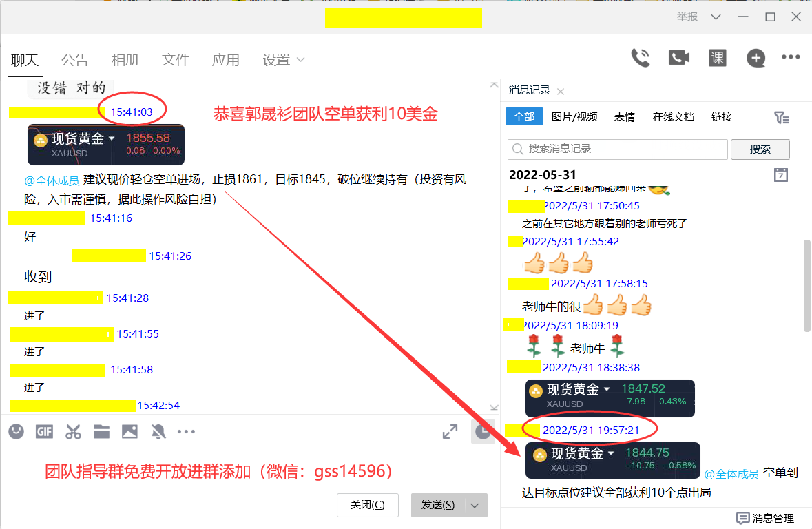Click the message history scrollbar
The width and height of the screenshot is (812, 529).
point(806,285)
